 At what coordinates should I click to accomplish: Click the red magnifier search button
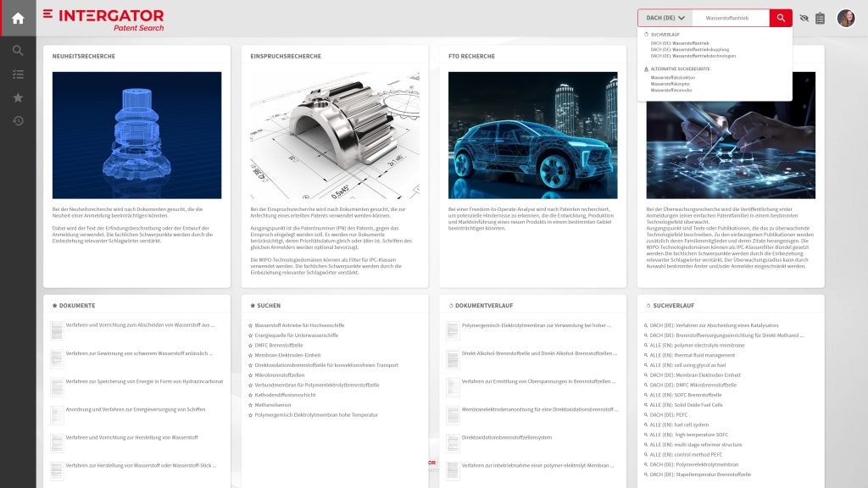point(781,18)
